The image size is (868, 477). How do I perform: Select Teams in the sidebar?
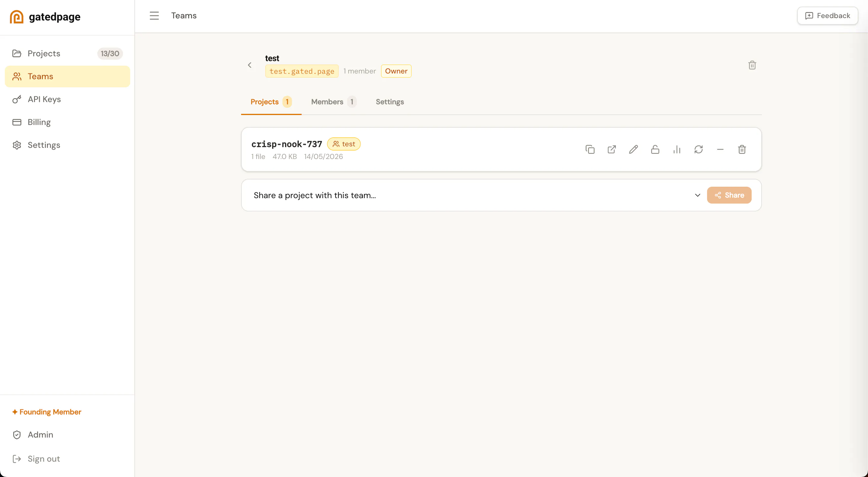[68, 76]
